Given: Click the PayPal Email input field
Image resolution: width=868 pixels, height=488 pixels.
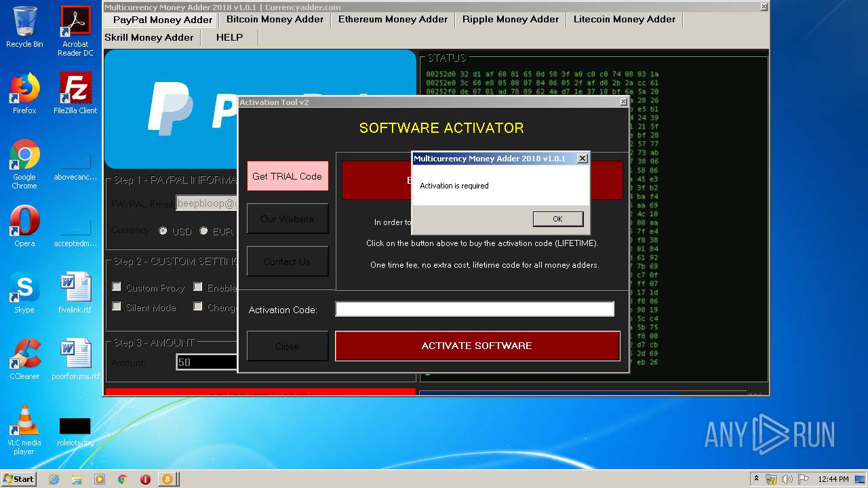Looking at the screenshot, I should click(206, 203).
